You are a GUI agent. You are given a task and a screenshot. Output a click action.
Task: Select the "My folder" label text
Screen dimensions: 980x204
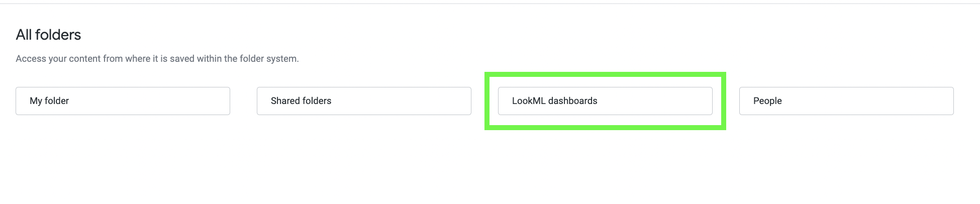pyautogui.click(x=49, y=101)
